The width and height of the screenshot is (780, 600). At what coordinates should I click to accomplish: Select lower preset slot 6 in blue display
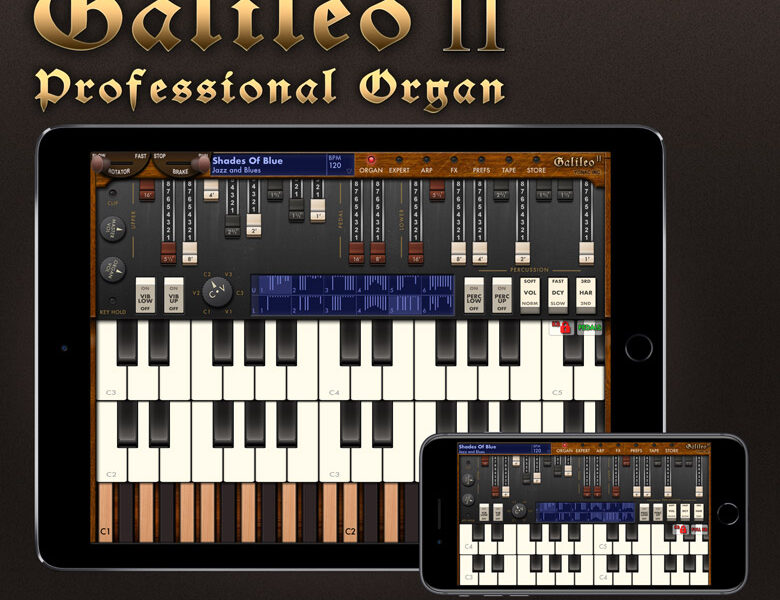[x=438, y=305]
